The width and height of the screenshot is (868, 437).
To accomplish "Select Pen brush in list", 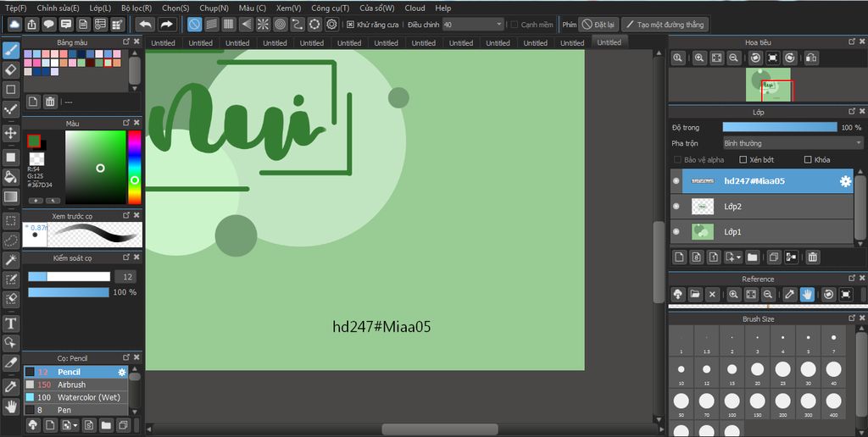I will click(x=75, y=410).
